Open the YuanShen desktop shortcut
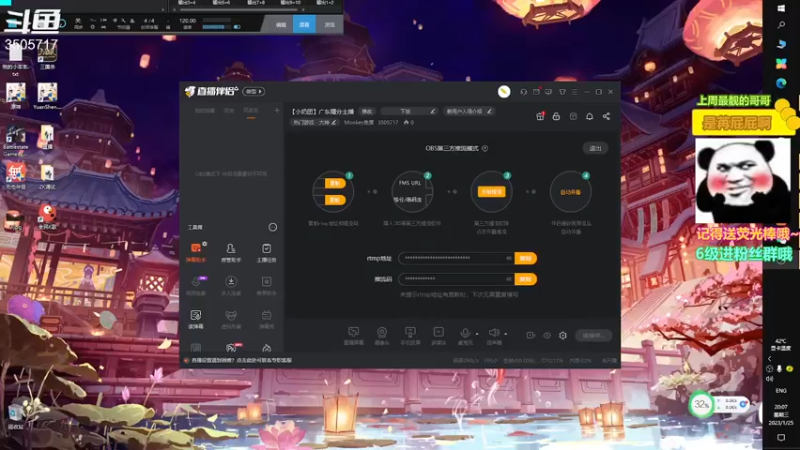The width and height of the screenshot is (800, 450). pos(47,96)
